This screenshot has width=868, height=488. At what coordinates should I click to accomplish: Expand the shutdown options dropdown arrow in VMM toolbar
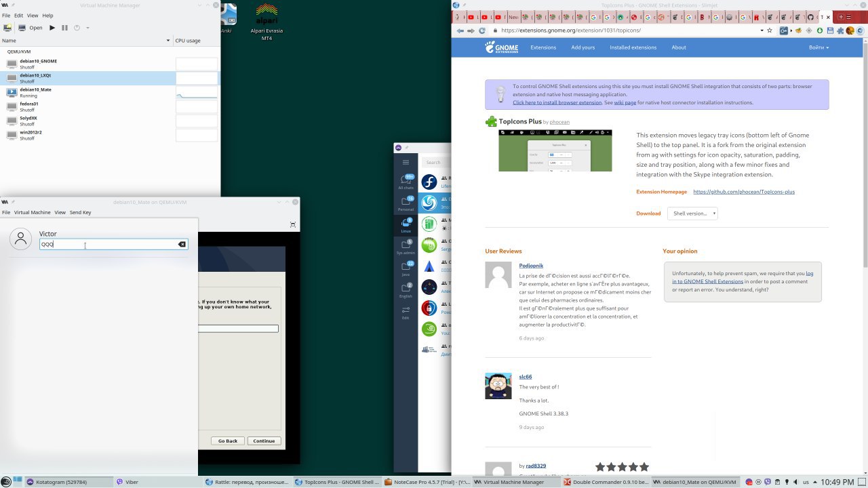point(87,28)
